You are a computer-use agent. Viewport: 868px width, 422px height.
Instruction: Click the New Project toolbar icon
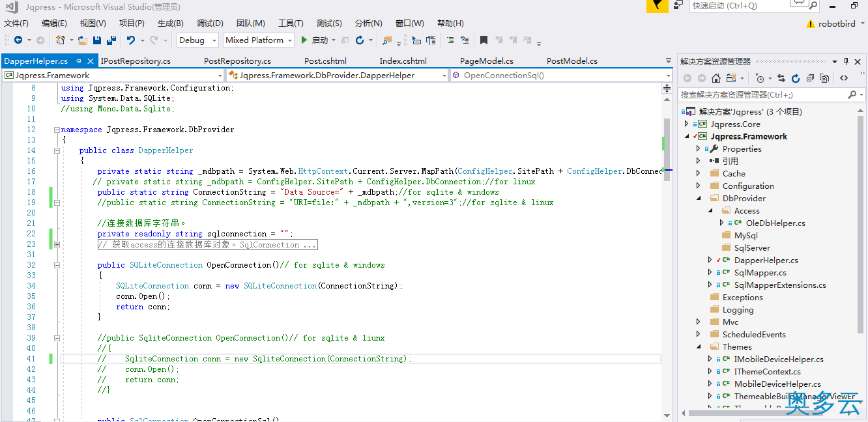pos(61,40)
